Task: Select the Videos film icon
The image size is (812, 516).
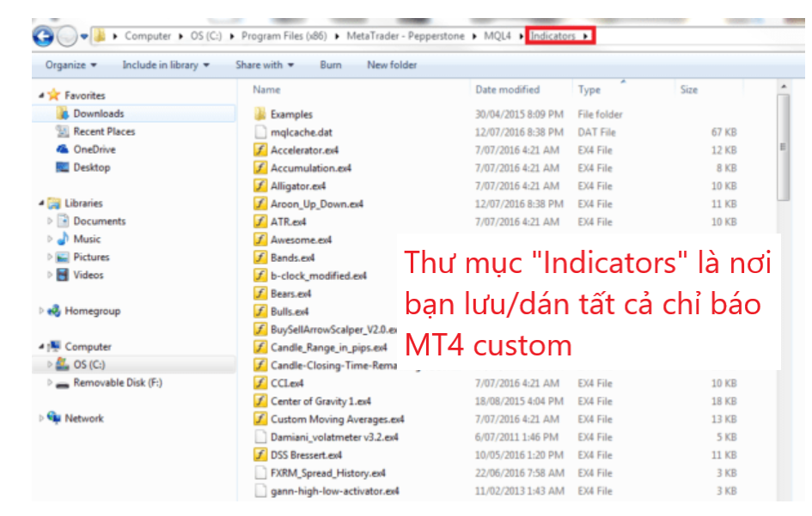Action: [64, 275]
